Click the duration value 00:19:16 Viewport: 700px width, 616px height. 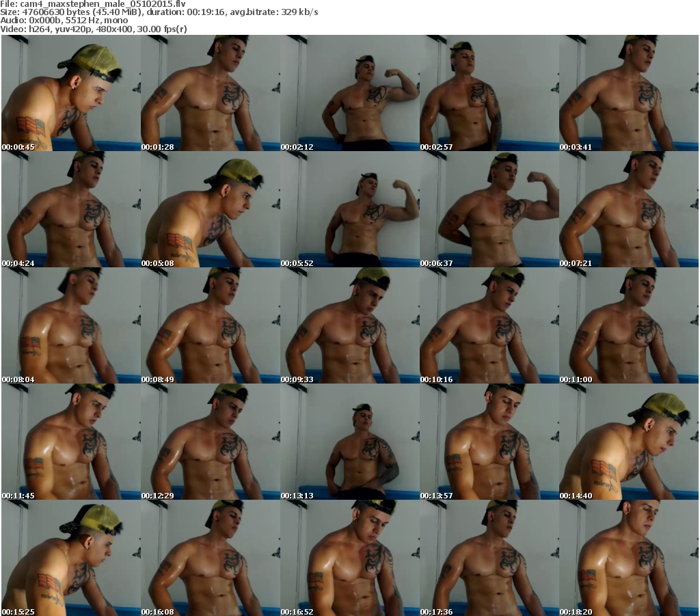206,12
